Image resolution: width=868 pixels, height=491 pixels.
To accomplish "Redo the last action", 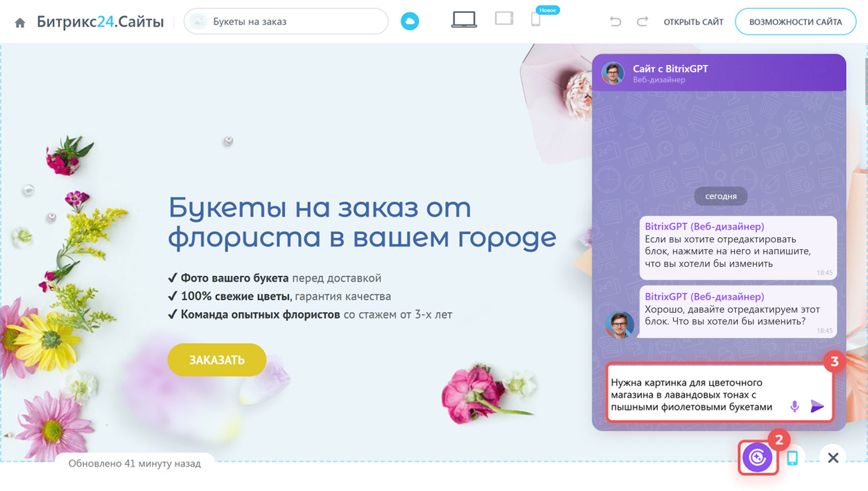I will pyautogui.click(x=642, y=22).
